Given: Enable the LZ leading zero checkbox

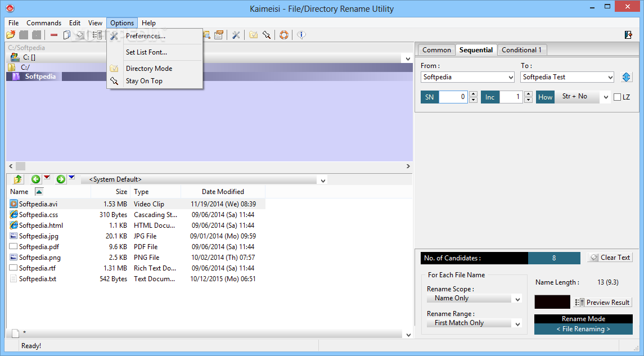Looking at the screenshot, I should click(x=617, y=97).
